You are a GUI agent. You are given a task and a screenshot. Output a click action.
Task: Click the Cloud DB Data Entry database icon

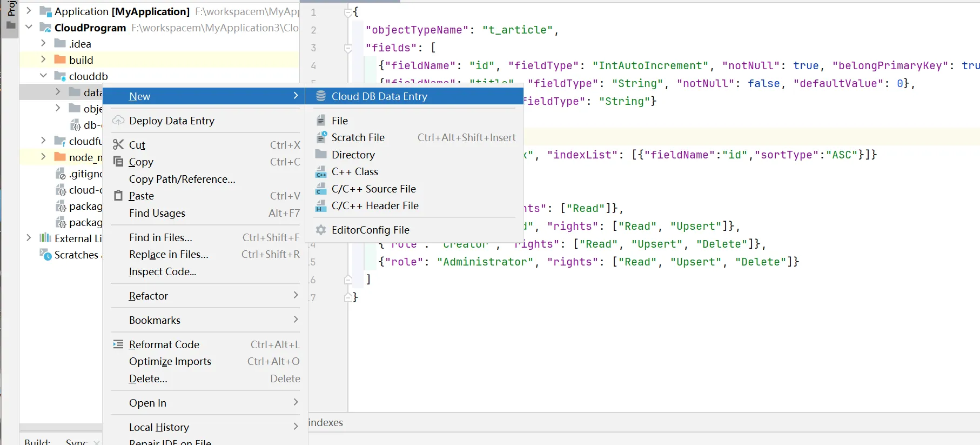tap(321, 96)
